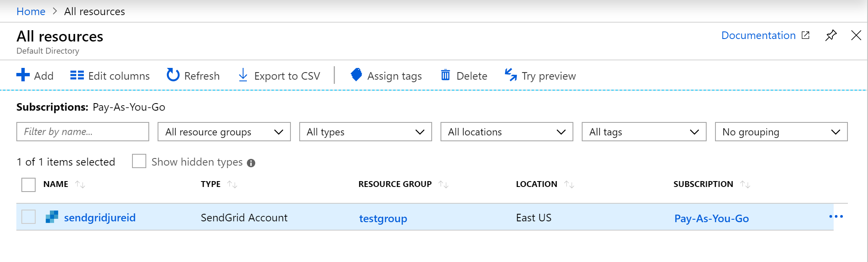Click the Filter by name field

[83, 132]
